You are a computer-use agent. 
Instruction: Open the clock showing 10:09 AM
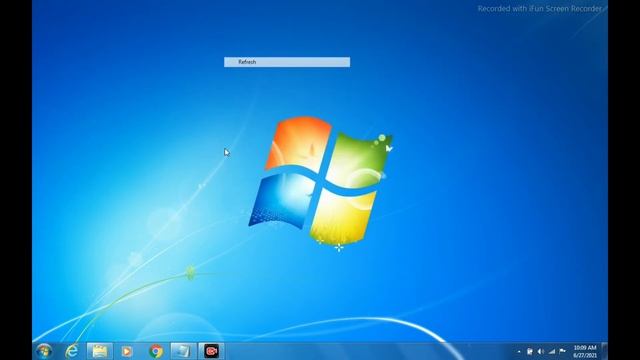[x=585, y=351]
